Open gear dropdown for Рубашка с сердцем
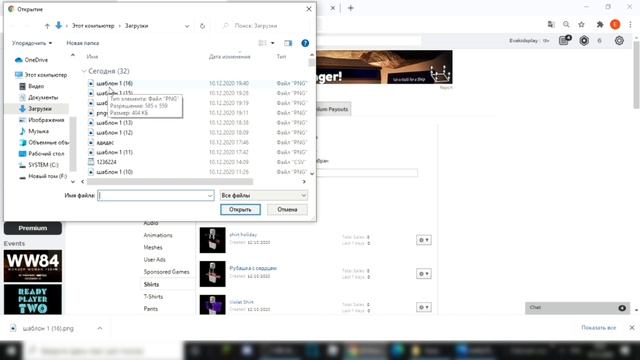The image size is (640, 360). (424, 273)
